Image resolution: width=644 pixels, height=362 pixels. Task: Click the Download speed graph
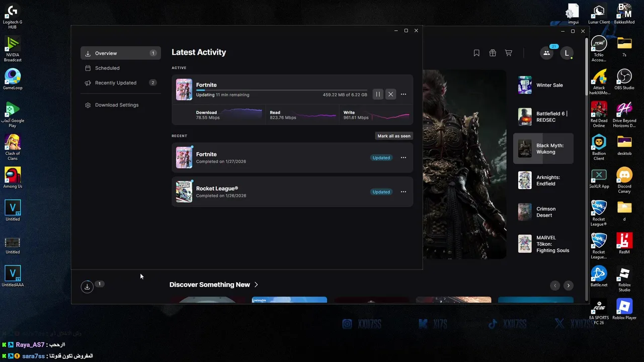coord(242,114)
